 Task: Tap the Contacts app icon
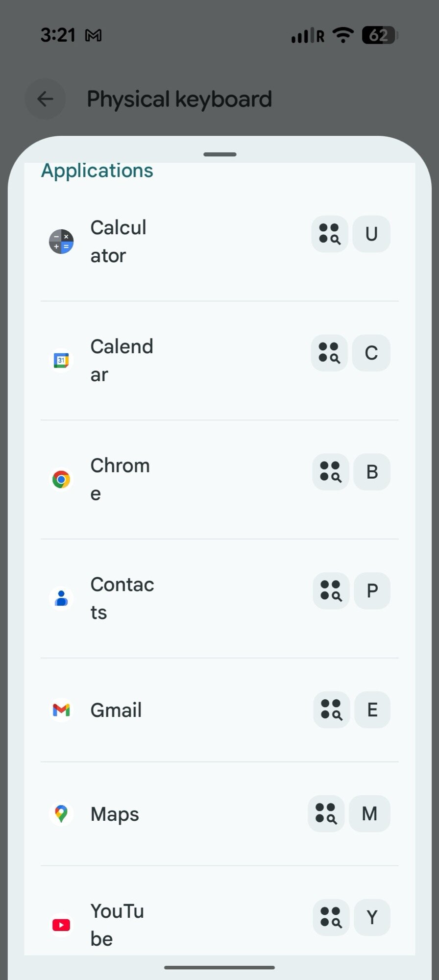click(61, 598)
